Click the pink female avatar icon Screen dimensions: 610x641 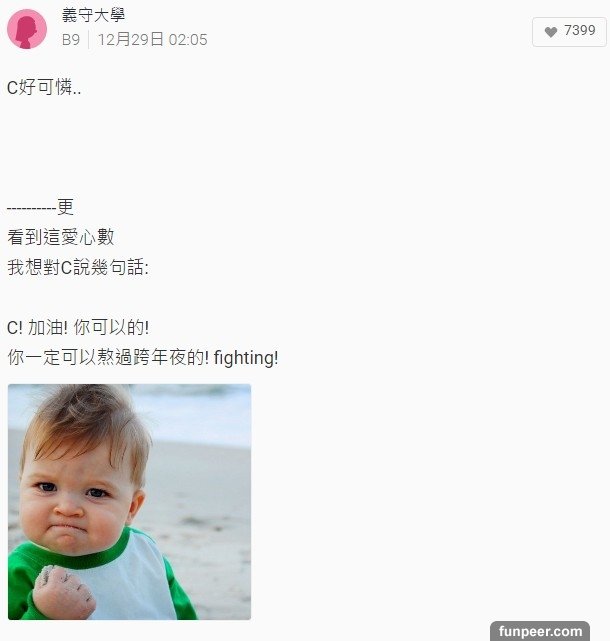pos(27,29)
